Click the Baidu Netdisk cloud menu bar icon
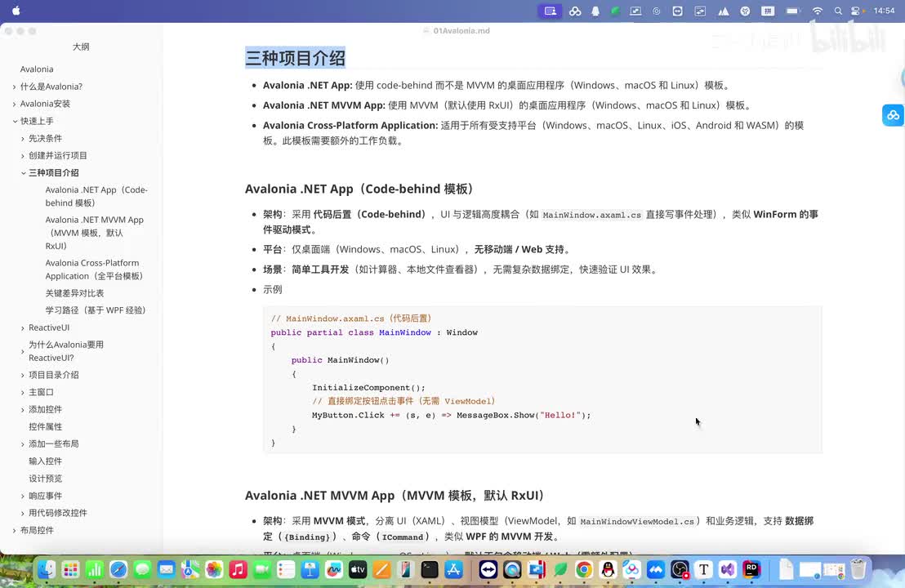 click(575, 11)
